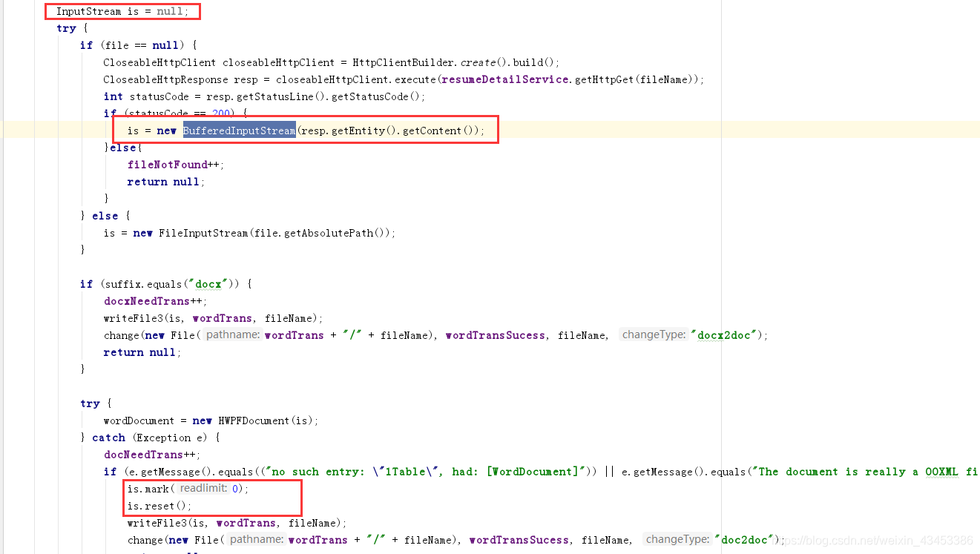This screenshot has height=554, width=980.
Task: Click the execute method call
Action: click(415, 79)
